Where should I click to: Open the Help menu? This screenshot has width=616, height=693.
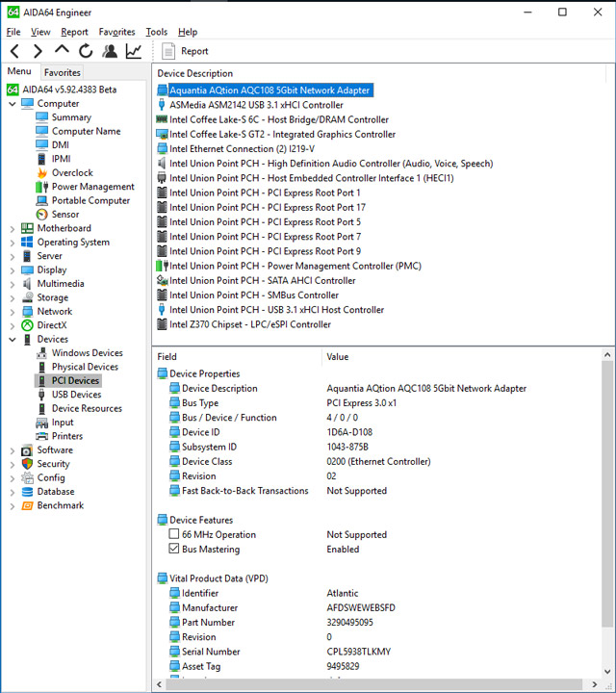(x=188, y=32)
